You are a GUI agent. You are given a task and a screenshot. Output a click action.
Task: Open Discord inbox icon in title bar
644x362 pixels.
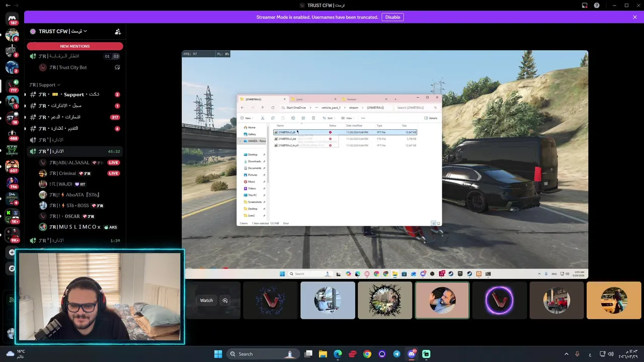point(585,5)
